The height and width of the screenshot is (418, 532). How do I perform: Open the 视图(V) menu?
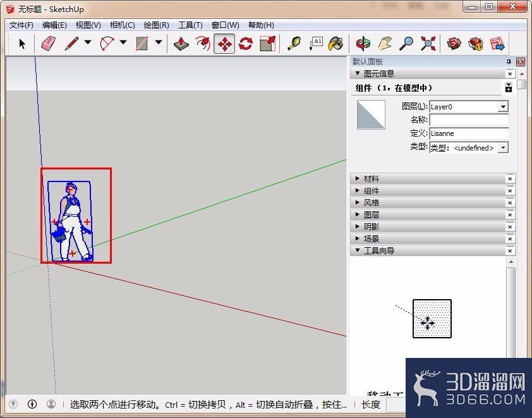[x=88, y=25]
